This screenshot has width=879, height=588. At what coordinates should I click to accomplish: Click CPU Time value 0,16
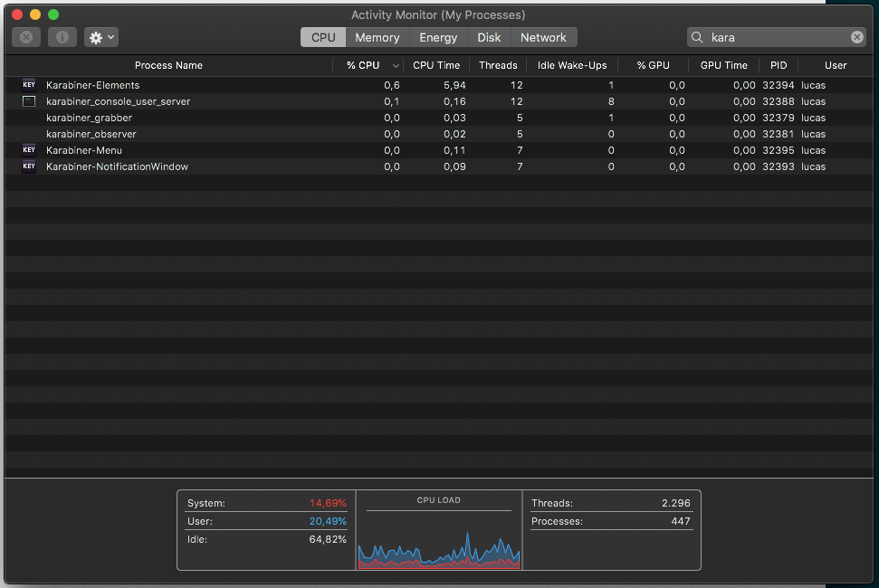point(454,101)
